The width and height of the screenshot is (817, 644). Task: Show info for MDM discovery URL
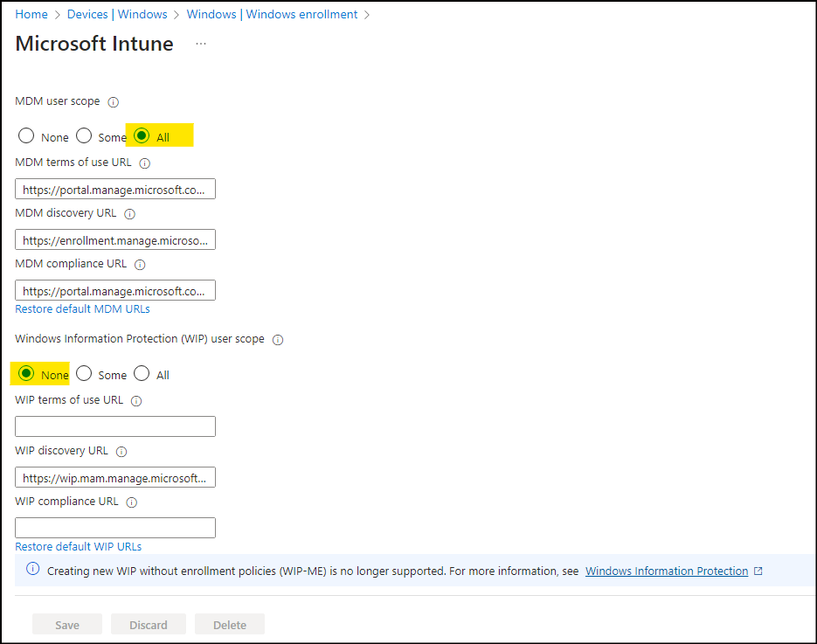tap(129, 213)
